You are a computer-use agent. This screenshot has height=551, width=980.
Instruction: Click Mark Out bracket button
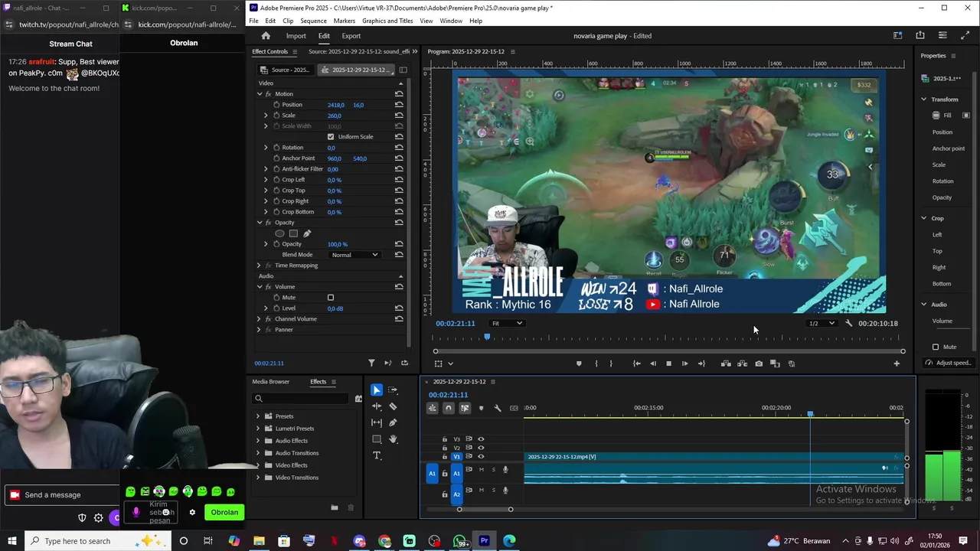click(611, 364)
